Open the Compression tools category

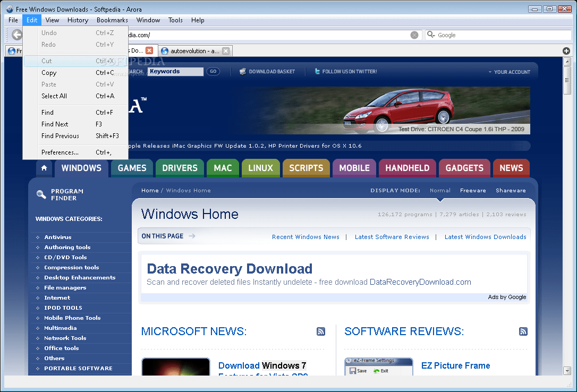(72, 268)
